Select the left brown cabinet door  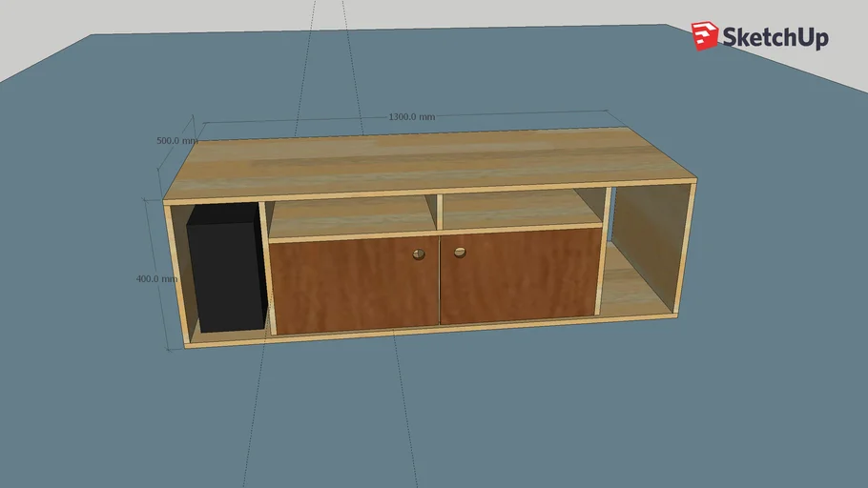[x=354, y=285]
